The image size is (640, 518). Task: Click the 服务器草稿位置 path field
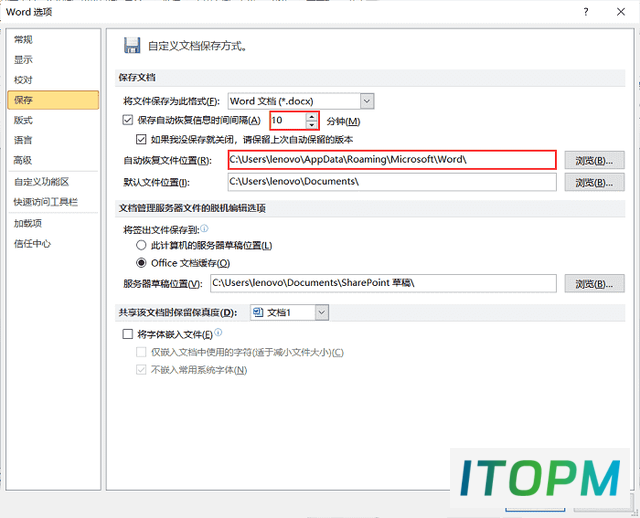pyautogui.click(x=383, y=283)
